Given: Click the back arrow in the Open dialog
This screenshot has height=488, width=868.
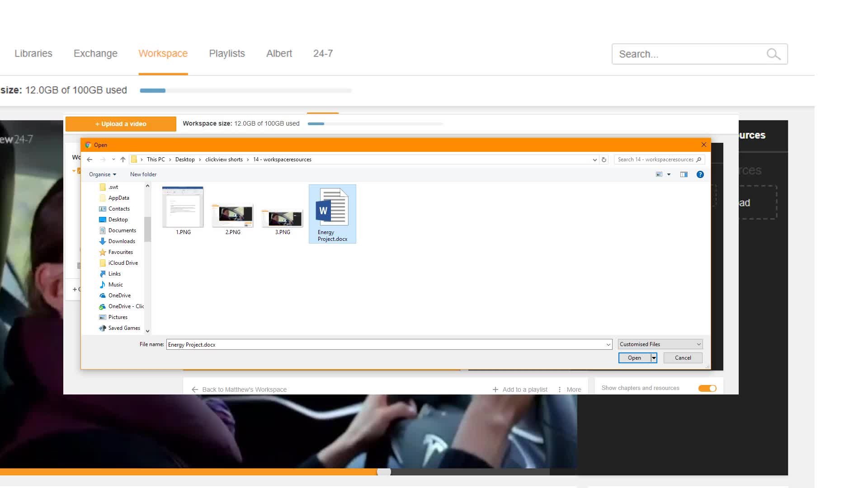Looking at the screenshot, I should point(90,159).
